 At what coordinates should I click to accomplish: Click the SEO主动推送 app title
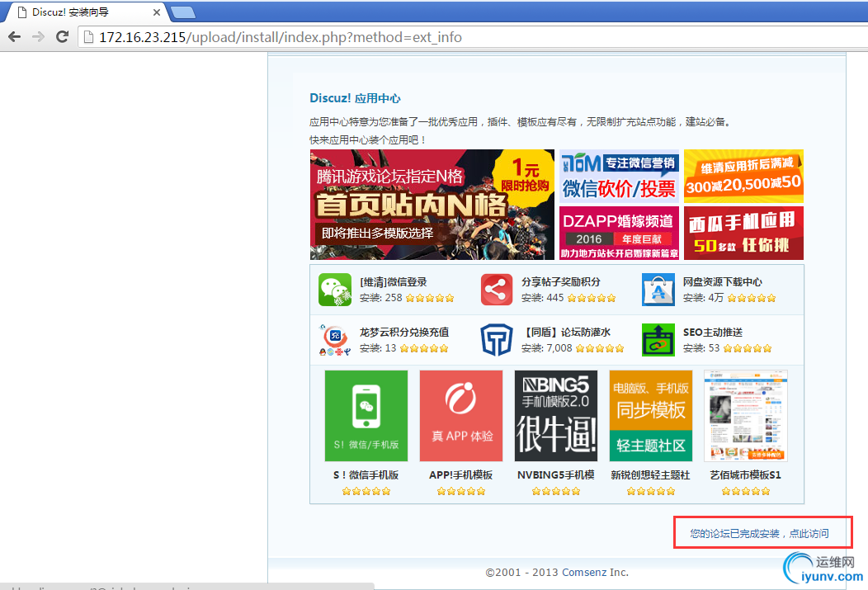(713, 333)
